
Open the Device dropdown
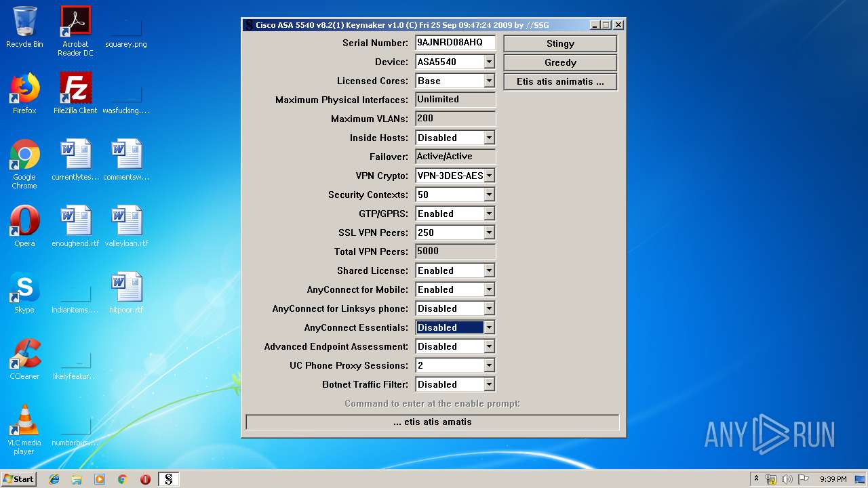tap(489, 62)
